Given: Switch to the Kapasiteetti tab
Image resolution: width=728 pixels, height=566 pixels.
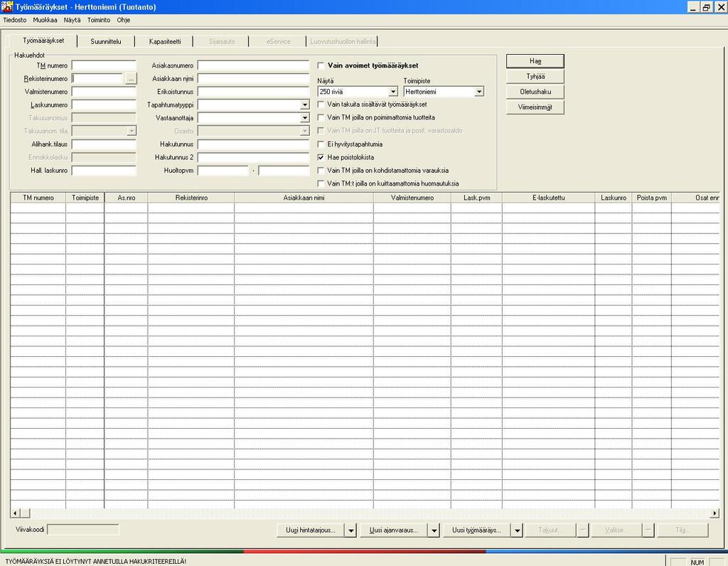Looking at the screenshot, I should click(165, 41).
